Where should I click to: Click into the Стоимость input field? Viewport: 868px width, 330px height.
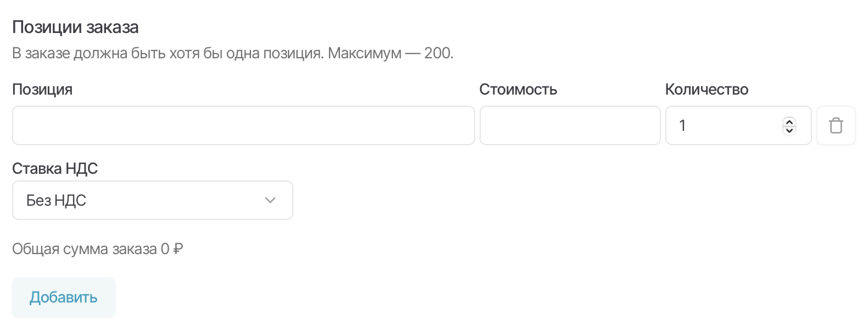pos(570,125)
